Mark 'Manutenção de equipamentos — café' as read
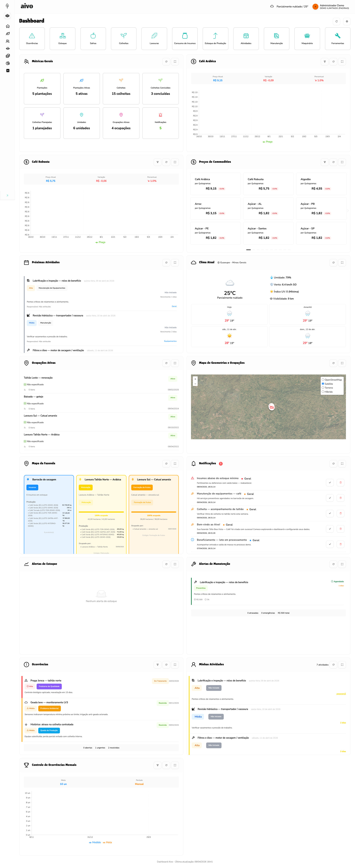This screenshot has height=868, width=355. [x=330, y=498]
